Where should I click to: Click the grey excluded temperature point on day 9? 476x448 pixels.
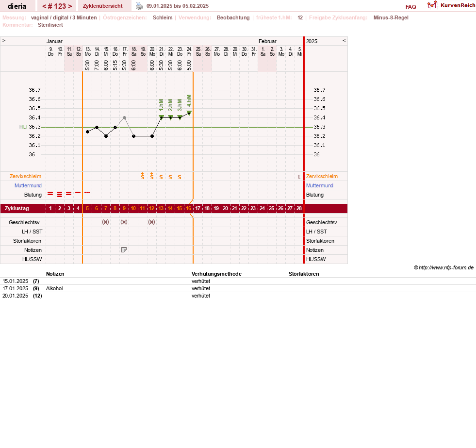pyautogui.click(x=125, y=117)
